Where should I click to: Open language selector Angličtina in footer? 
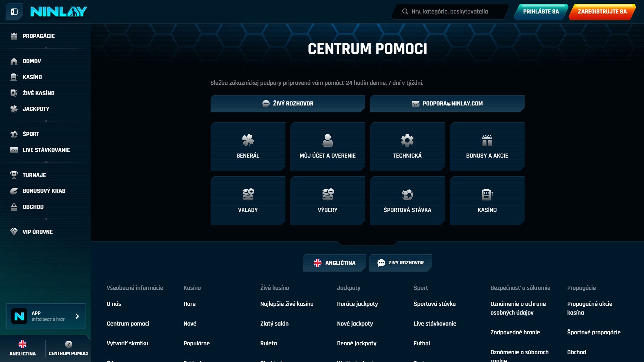(x=335, y=263)
